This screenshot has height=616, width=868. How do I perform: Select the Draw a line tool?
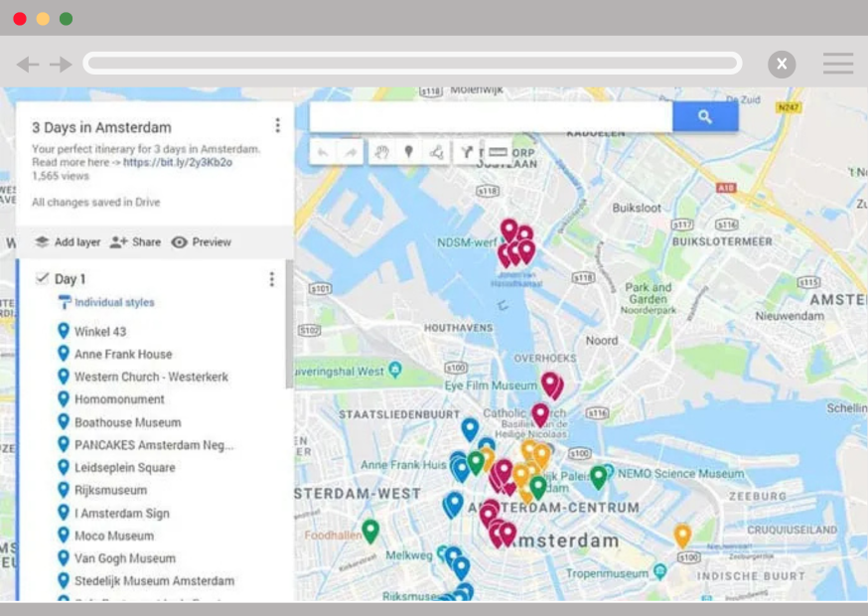(437, 153)
